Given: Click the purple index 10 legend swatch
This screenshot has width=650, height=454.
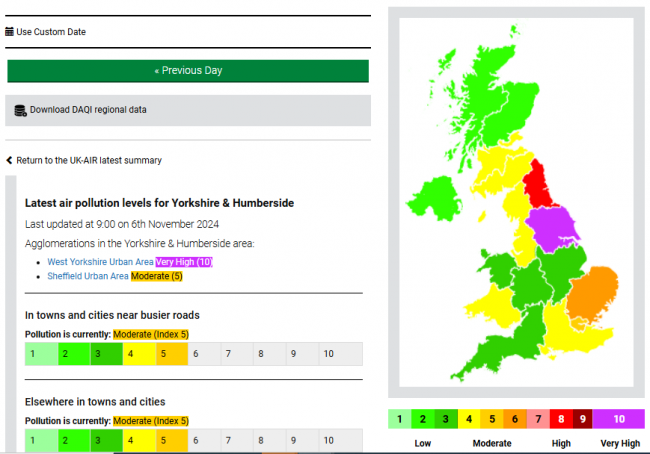Looking at the screenshot, I should 619,419.
